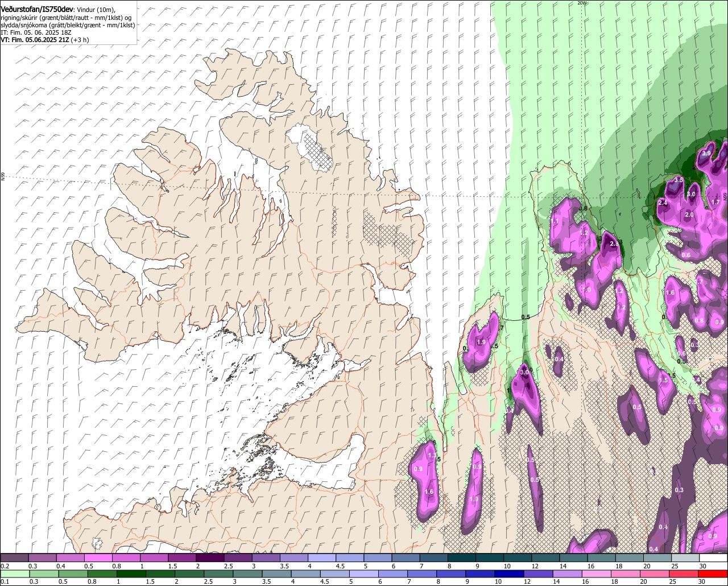Click the 1.9 snowfall value label

coord(481,342)
